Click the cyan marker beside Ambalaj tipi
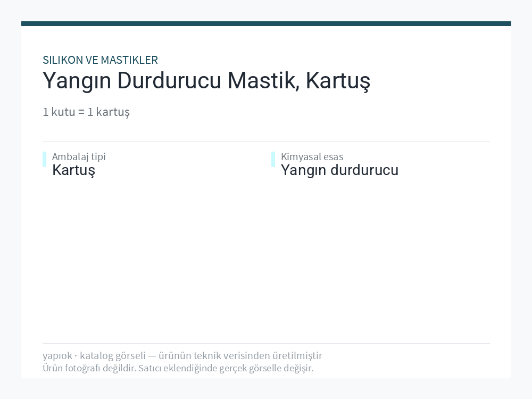532x399 pixels. pos(45,160)
